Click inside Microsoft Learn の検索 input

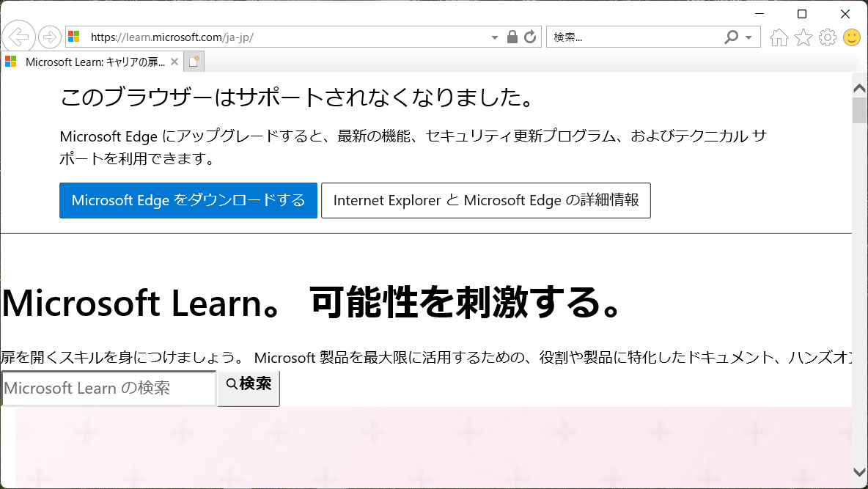pos(106,388)
